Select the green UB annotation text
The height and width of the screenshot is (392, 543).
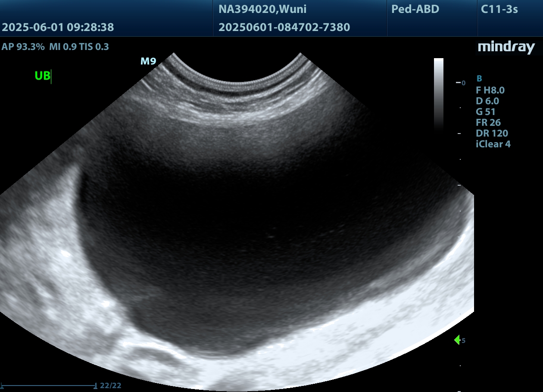point(42,76)
